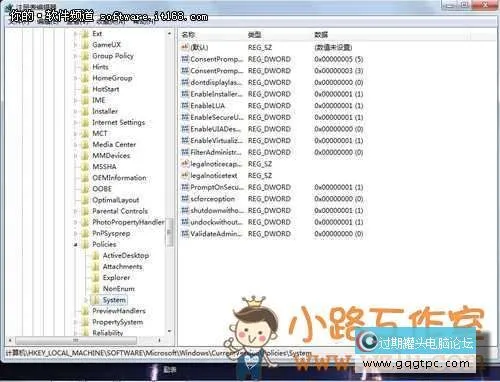Click REG_SZ type of legalnoticetext row
The image size is (500, 382).
click(x=260, y=176)
